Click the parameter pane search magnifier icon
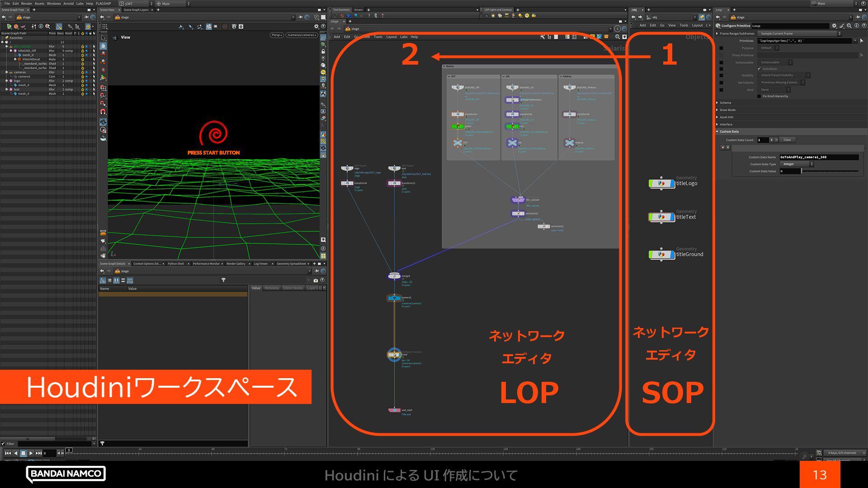This screenshot has width=868, height=488. [x=849, y=26]
